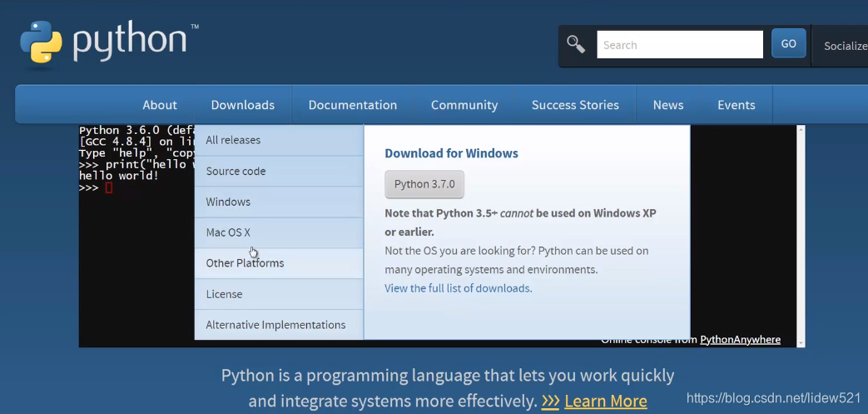Open the Success Stories menu
868x414 pixels.
575,105
